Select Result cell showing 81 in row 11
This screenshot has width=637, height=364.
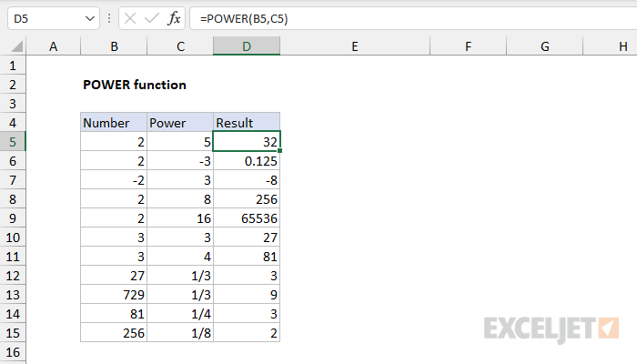(x=247, y=257)
